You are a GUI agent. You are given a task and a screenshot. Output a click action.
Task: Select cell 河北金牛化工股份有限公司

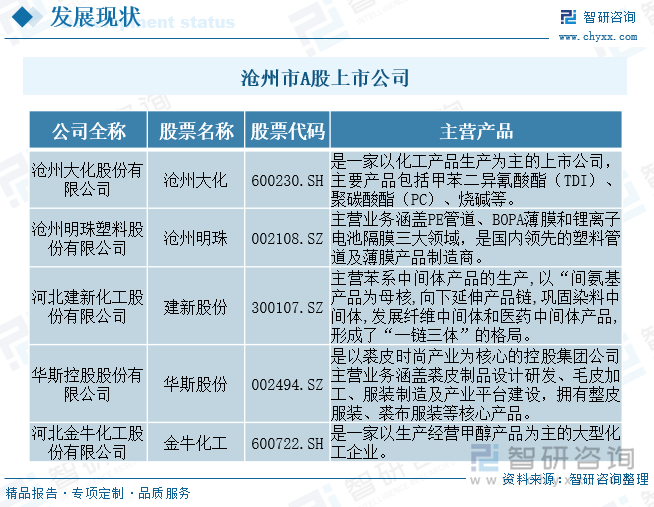point(88,442)
